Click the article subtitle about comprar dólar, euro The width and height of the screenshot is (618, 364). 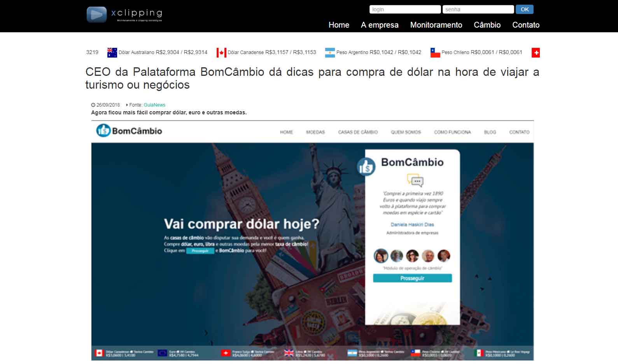pos(169,112)
